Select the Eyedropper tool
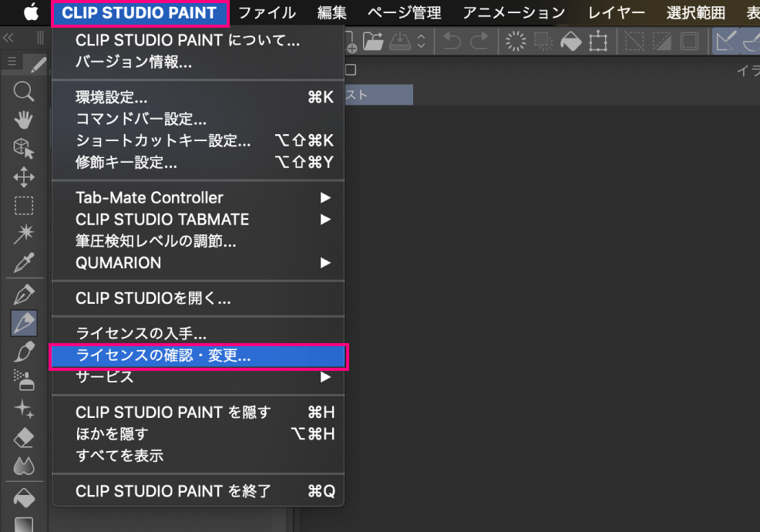The width and height of the screenshot is (760, 532). coord(23,262)
